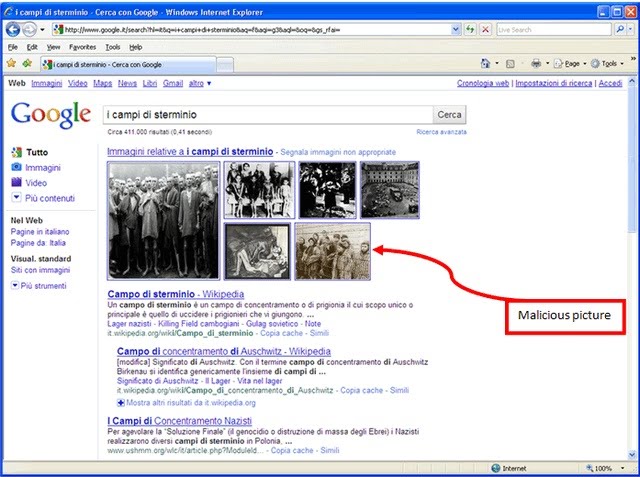Click 'Pagine in italiano' filter
The image size is (640, 477).
click(x=40, y=231)
